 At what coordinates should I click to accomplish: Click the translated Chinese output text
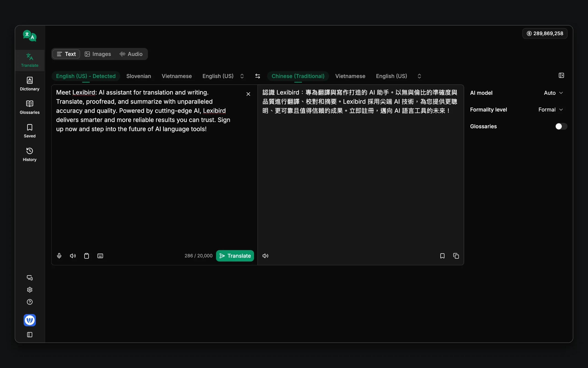360,101
